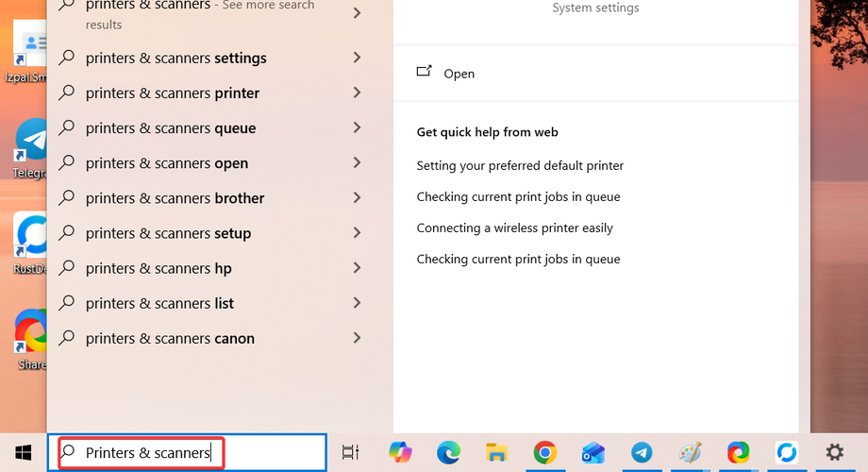
Task: Switch to Google Chrome in taskbar
Action: point(545,452)
